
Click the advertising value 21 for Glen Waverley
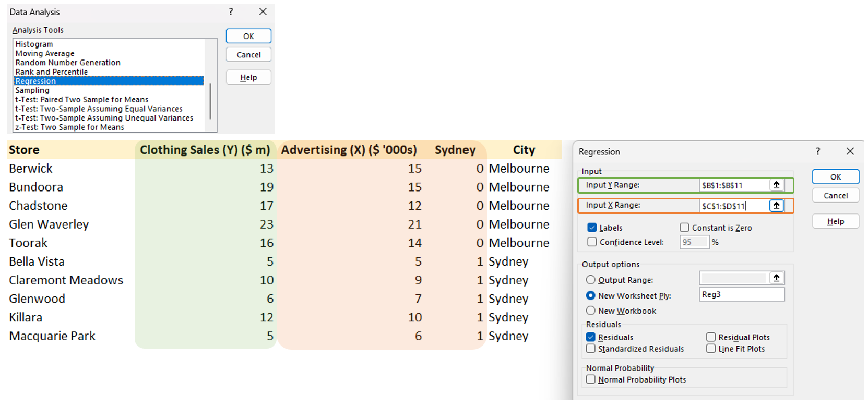(x=415, y=224)
